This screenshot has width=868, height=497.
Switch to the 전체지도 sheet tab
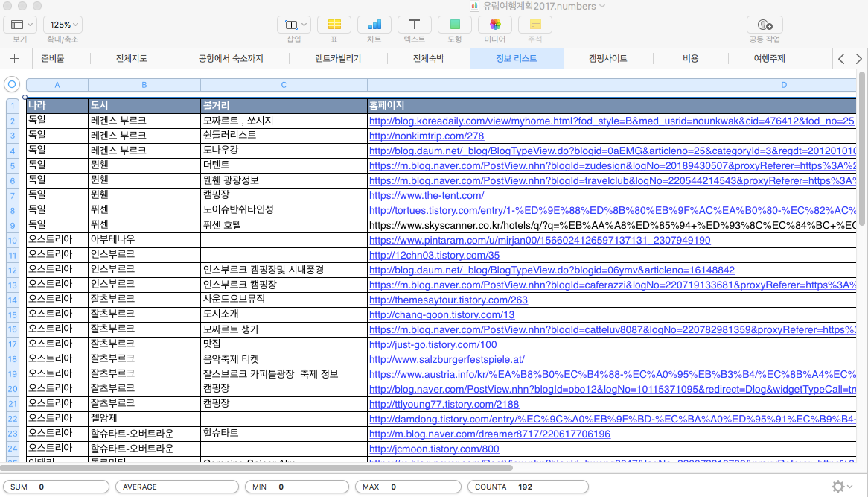(x=131, y=58)
